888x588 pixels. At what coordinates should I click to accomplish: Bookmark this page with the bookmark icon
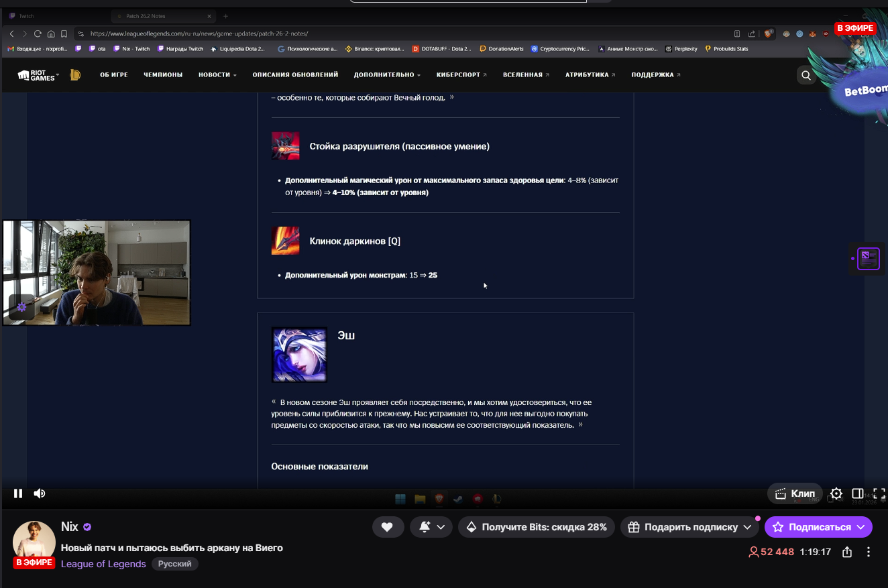[x=64, y=34]
